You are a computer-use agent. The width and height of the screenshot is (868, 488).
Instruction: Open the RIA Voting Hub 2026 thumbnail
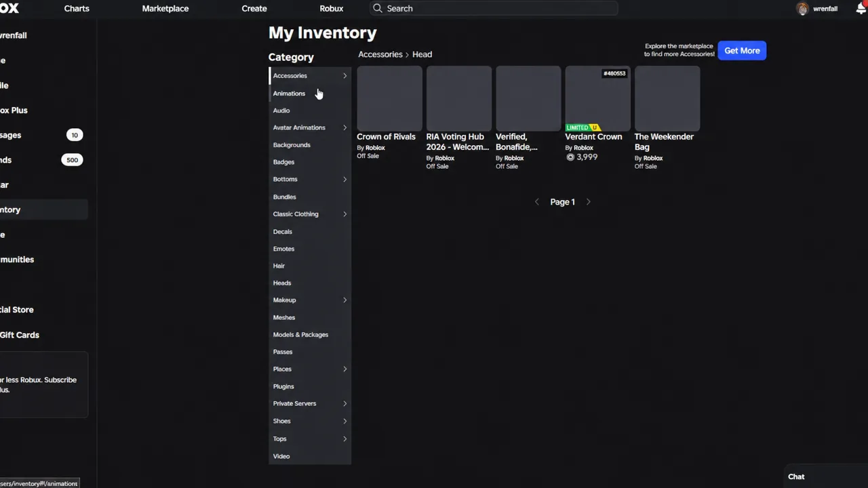coord(459,98)
